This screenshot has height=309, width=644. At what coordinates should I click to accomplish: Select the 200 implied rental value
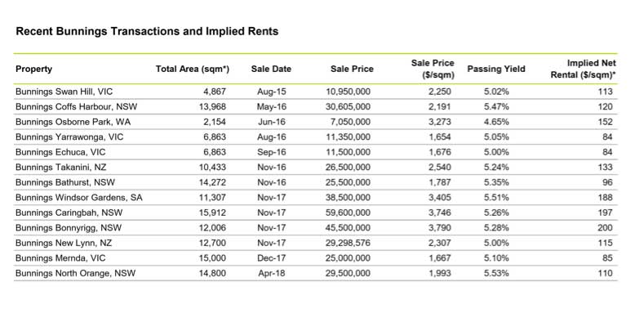(x=605, y=227)
